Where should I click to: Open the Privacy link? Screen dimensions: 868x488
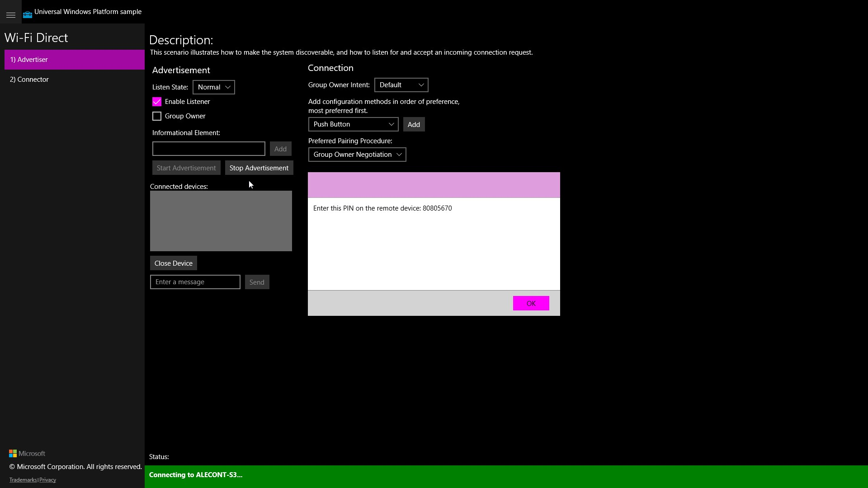47,480
